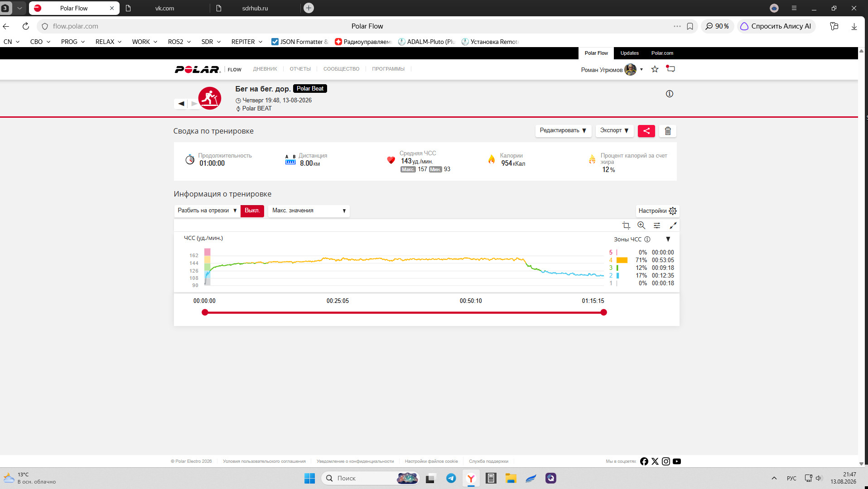Open 'Служба поддержки' footer link
This screenshot has width=868, height=489.
[x=488, y=461]
